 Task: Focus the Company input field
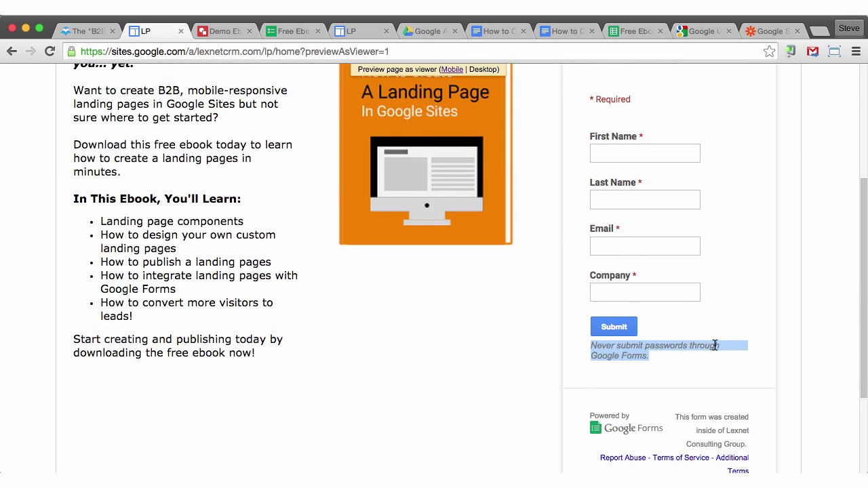coord(645,292)
